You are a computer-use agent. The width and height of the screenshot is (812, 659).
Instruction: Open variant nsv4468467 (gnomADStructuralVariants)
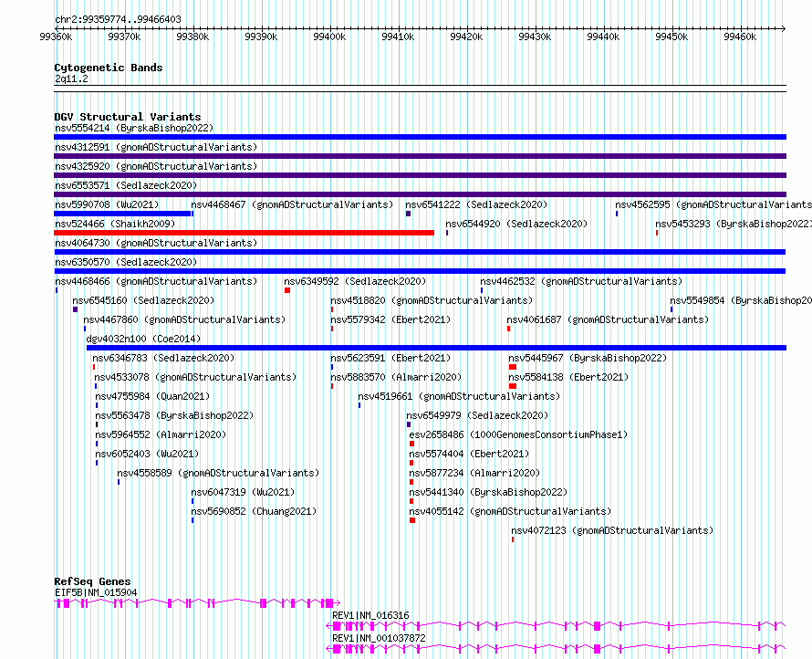click(x=292, y=204)
